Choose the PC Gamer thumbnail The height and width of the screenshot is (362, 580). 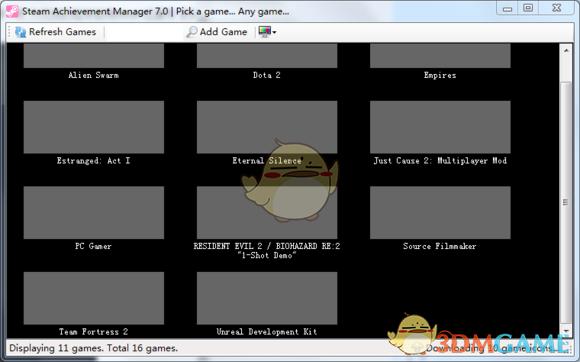pyautogui.click(x=94, y=213)
